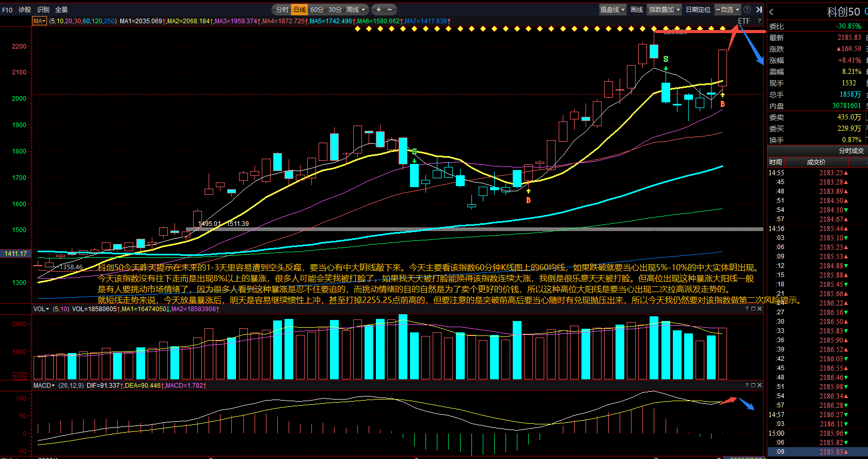Viewport: 868px width, 459px height.
Task: Switch chart to 分时 view
Action: point(282,9)
